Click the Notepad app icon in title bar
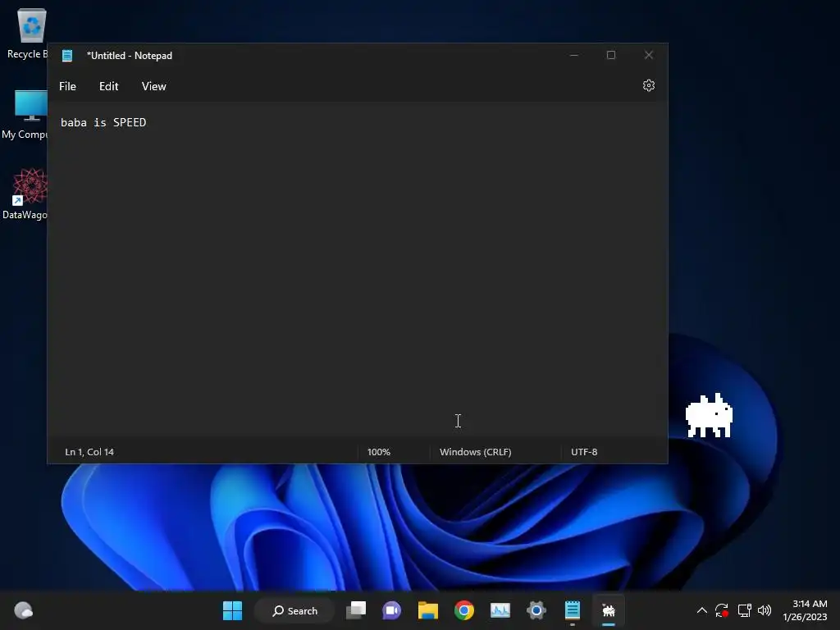 (x=67, y=56)
